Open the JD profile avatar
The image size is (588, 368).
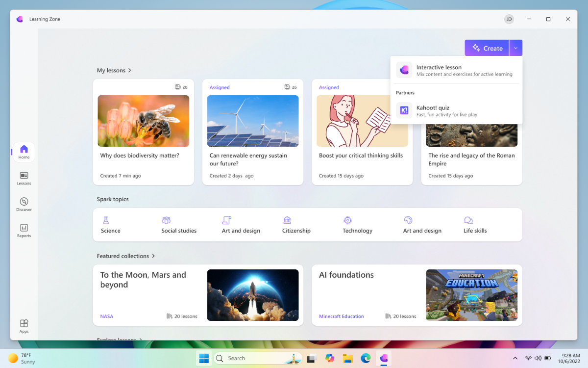509,19
